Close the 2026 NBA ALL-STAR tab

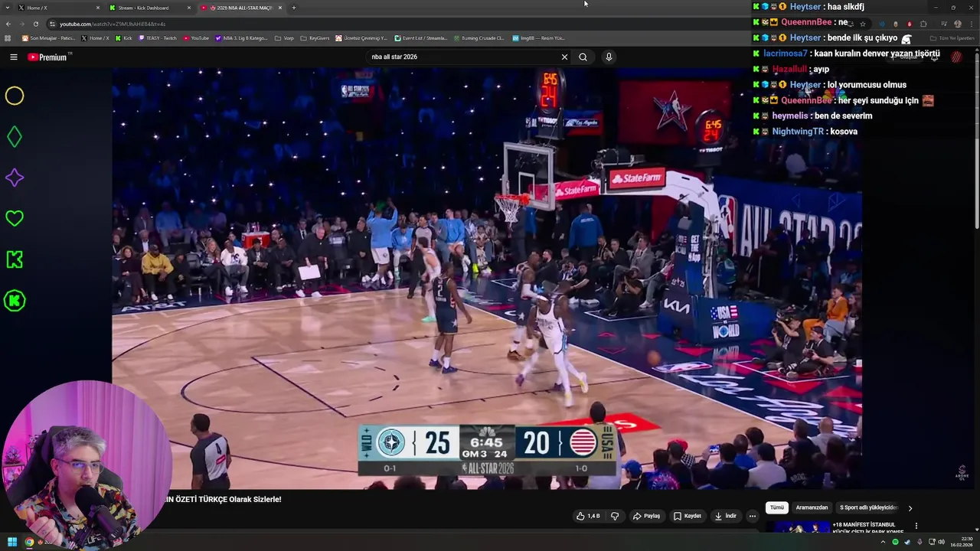pyautogui.click(x=280, y=8)
